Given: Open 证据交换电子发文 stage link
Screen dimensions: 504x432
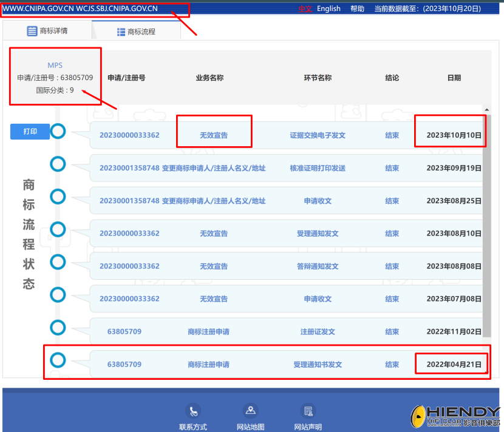Looking at the screenshot, I should click(318, 135).
